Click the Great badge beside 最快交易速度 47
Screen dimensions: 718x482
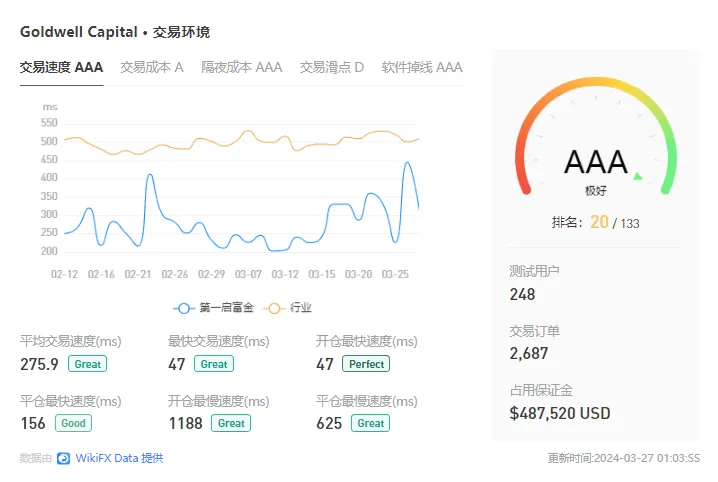pyautogui.click(x=214, y=364)
